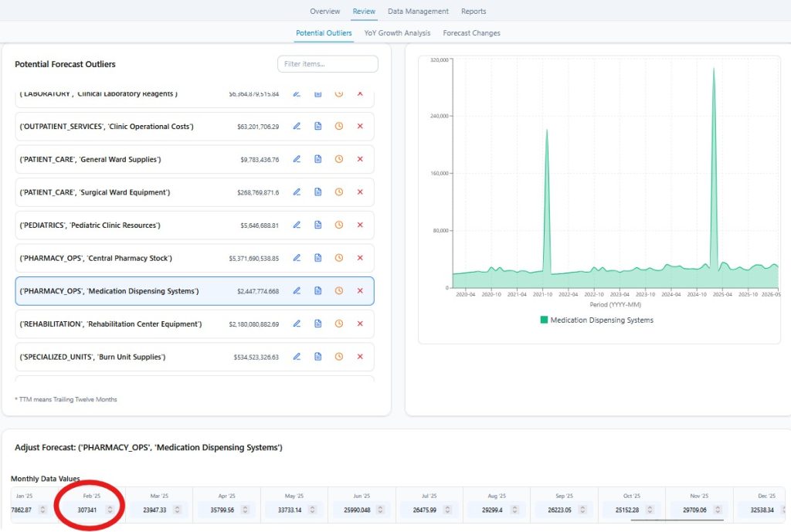Open clock icon on Central Pharmacy Stock row
Screen dimensions: 791x532
(x=339, y=258)
